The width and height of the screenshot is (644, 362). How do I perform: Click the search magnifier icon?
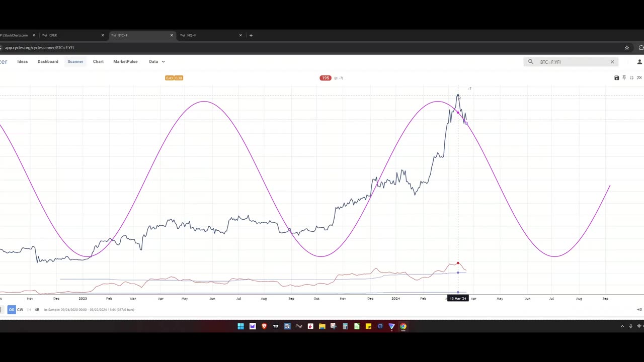point(531,62)
